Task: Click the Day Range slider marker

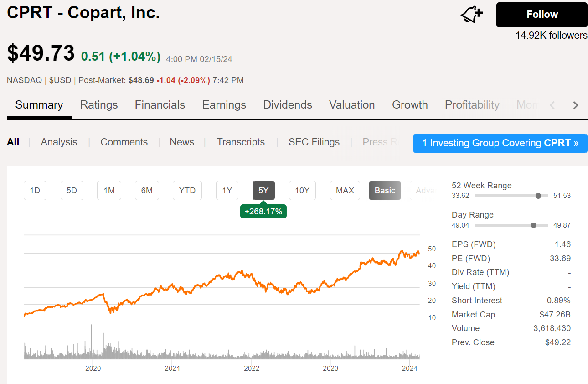Action: click(x=533, y=225)
